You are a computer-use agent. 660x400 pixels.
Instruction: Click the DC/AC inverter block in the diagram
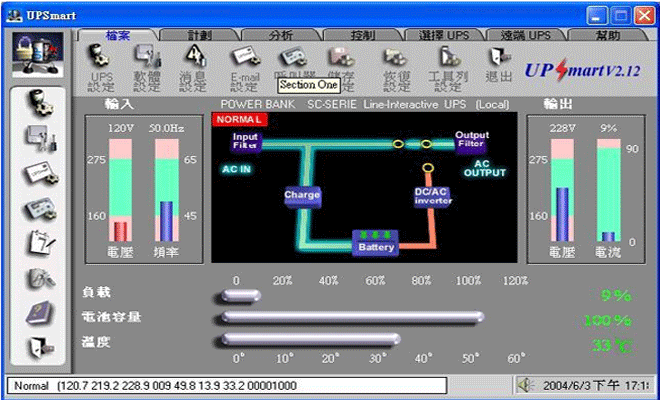(433, 196)
